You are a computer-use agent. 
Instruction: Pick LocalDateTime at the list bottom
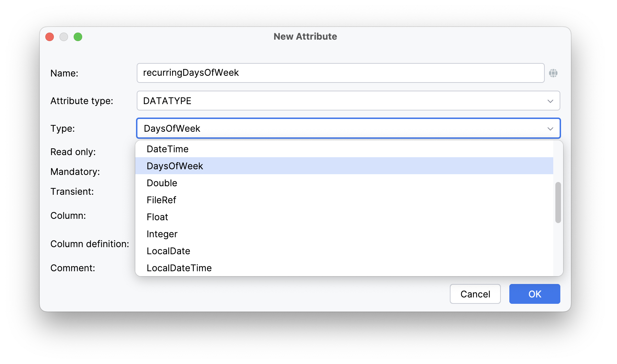coord(179,268)
